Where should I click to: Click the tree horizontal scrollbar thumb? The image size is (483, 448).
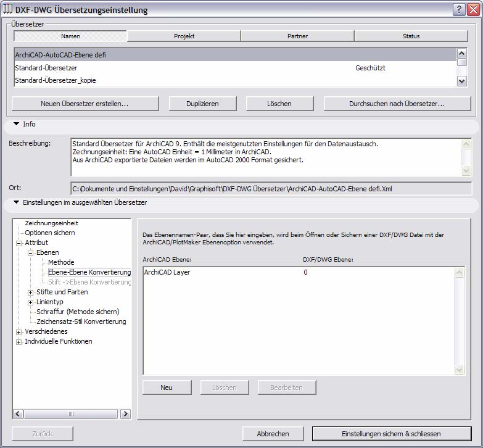click(71, 414)
